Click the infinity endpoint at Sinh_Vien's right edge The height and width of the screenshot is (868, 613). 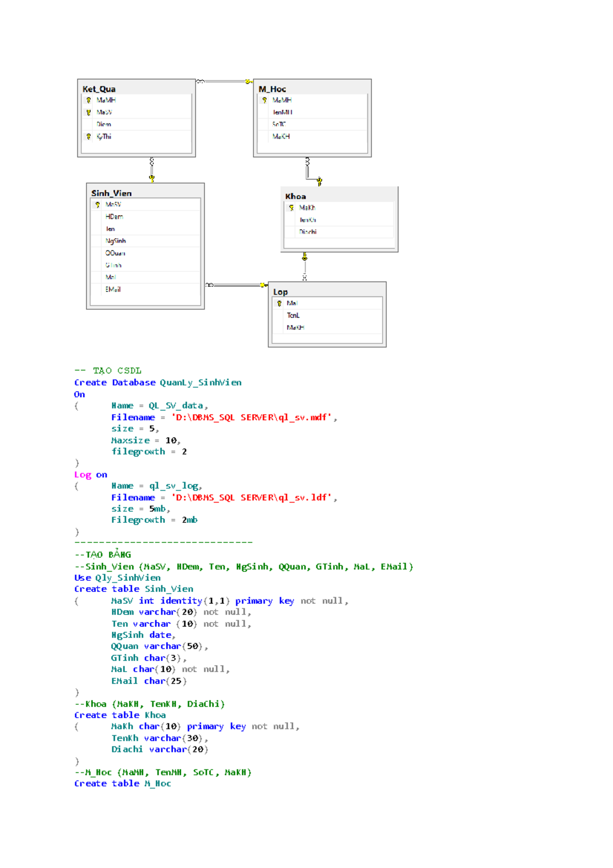coord(209,285)
